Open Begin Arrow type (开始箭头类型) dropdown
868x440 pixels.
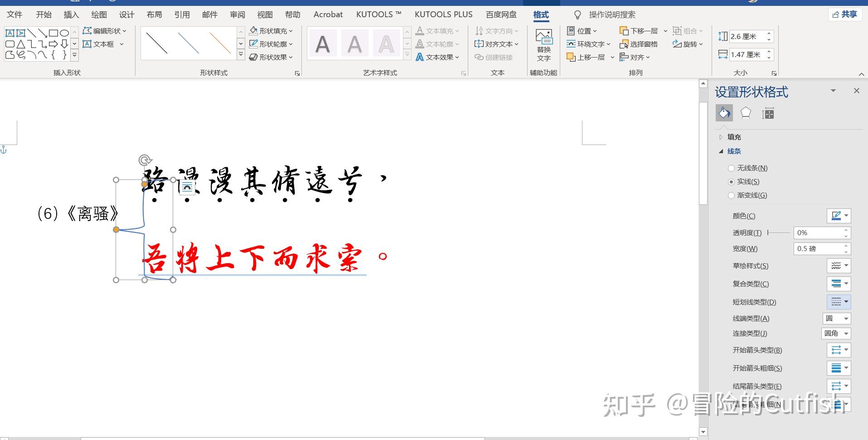pyautogui.click(x=839, y=350)
